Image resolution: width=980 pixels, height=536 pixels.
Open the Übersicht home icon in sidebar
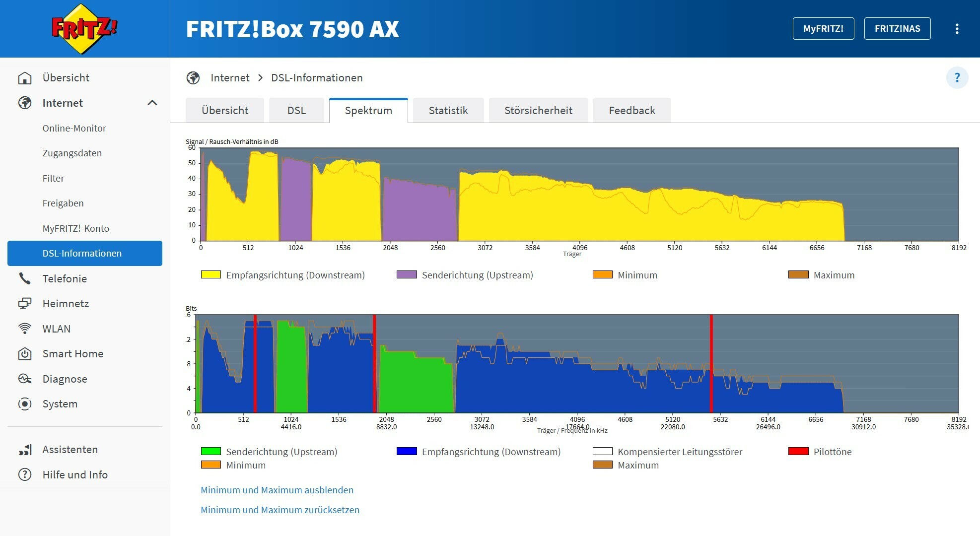point(25,78)
